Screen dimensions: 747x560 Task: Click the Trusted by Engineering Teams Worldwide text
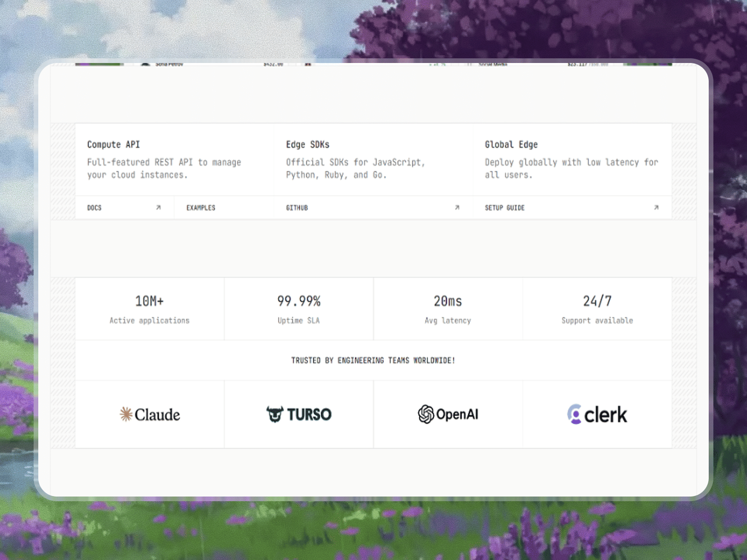click(373, 360)
